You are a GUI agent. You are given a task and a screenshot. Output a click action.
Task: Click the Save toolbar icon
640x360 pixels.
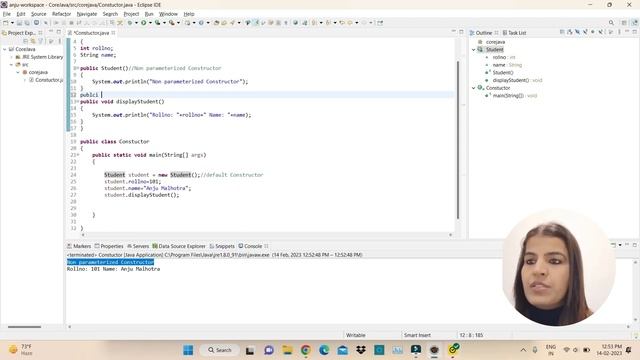19,23
